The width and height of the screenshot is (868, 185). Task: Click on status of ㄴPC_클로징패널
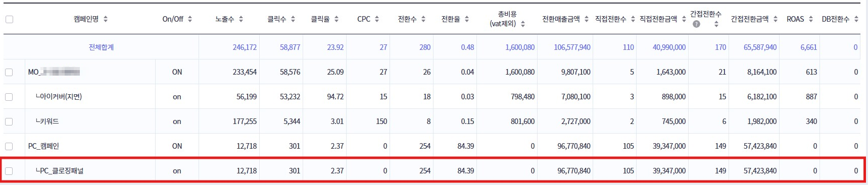[x=177, y=171]
